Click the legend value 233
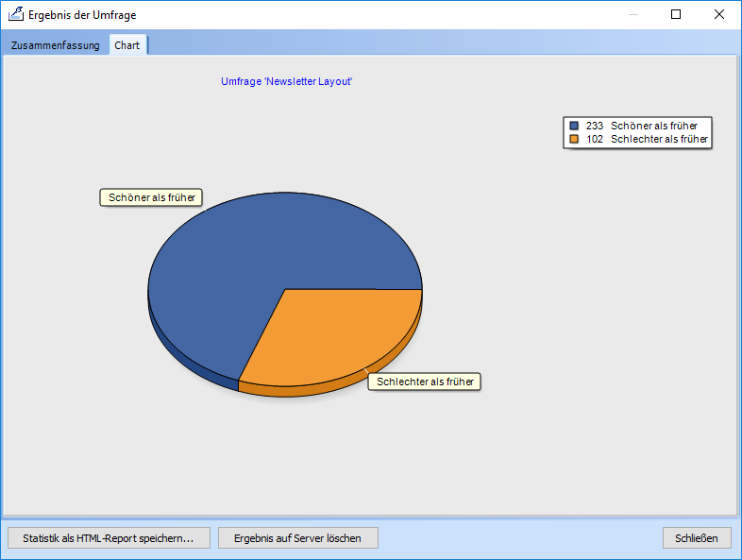This screenshot has width=742, height=560. point(595,126)
